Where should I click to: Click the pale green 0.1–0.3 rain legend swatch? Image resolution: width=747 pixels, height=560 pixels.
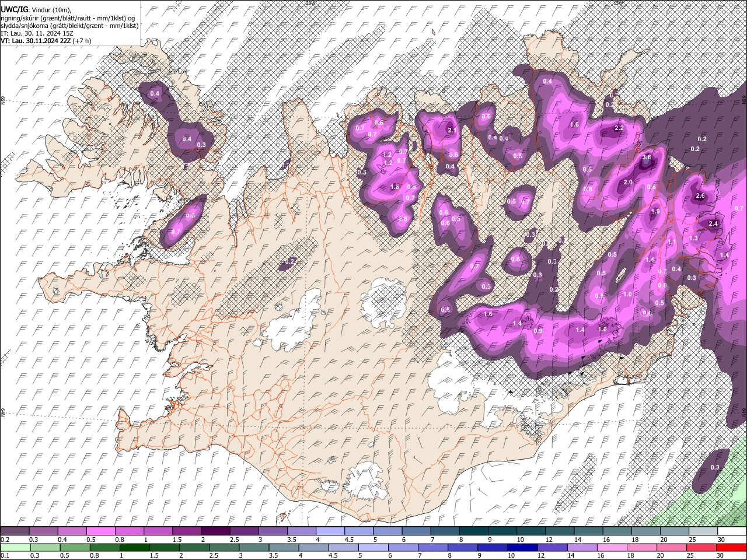(x=15, y=548)
